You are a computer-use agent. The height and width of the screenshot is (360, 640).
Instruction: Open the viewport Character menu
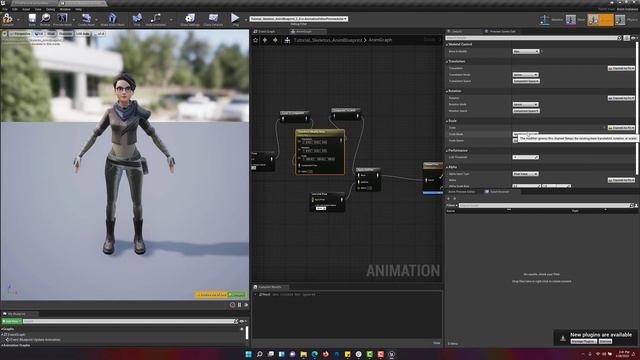pyautogui.click(x=65, y=34)
